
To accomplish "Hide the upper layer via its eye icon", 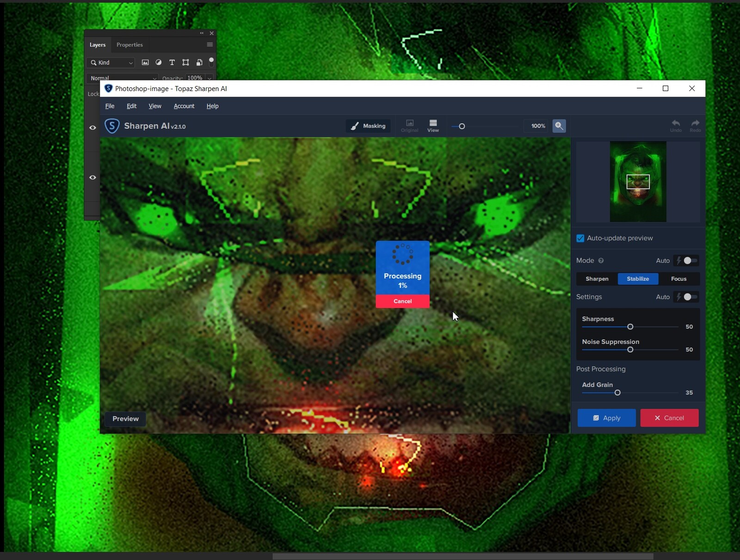I will coord(92,128).
